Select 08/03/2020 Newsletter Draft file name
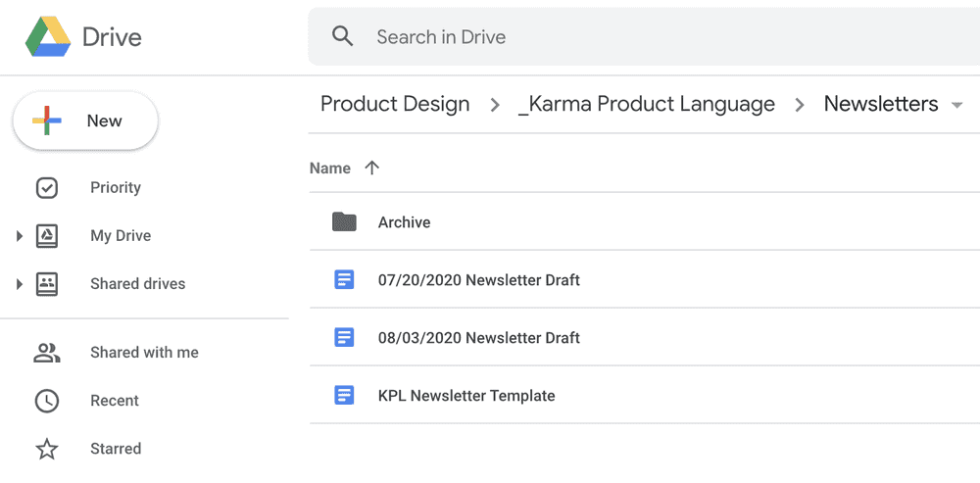 pyautogui.click(x=479, y=338)
